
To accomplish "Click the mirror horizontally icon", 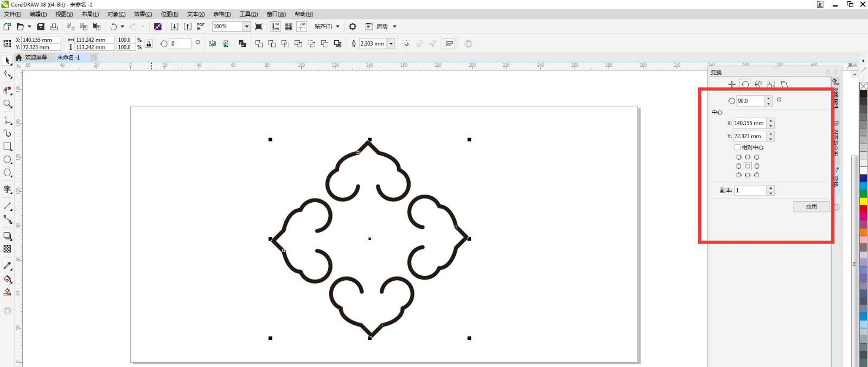I will 212,44.
